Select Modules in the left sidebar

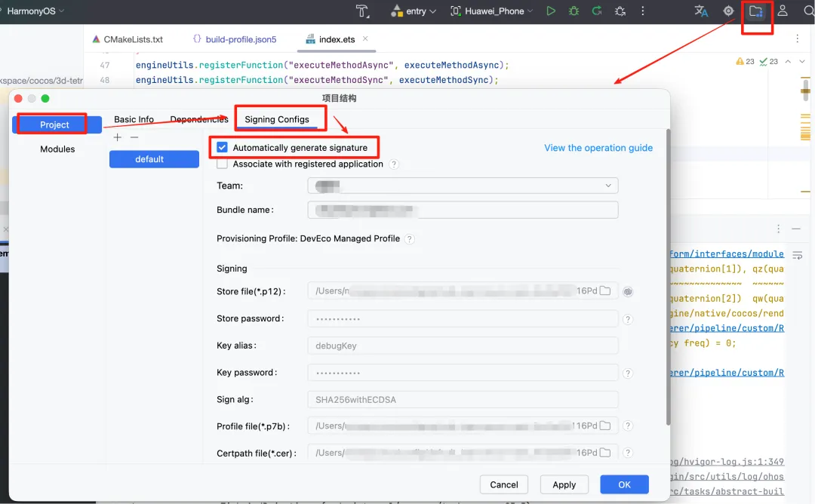57,149
